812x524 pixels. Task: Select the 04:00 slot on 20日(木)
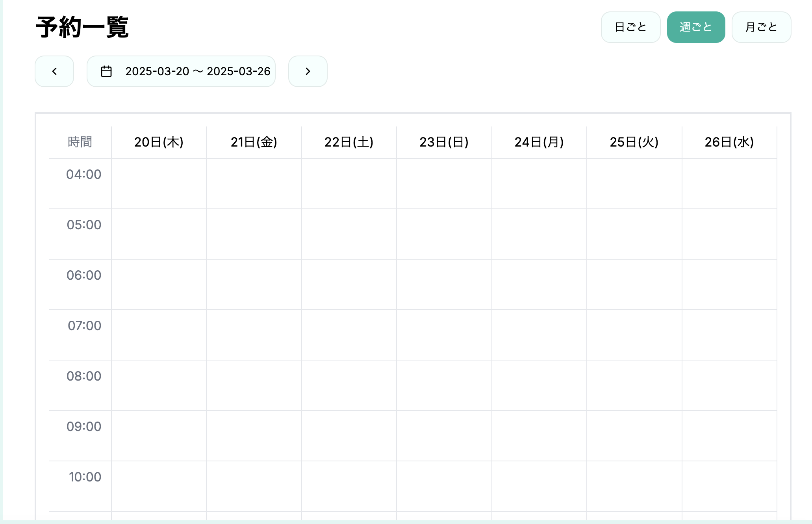159,184
